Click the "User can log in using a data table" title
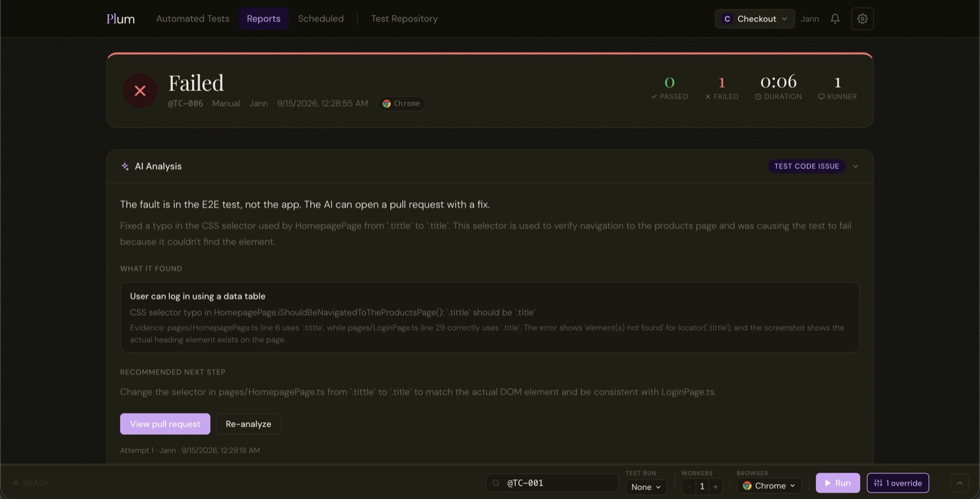The image size is (980, 499). 198,296
